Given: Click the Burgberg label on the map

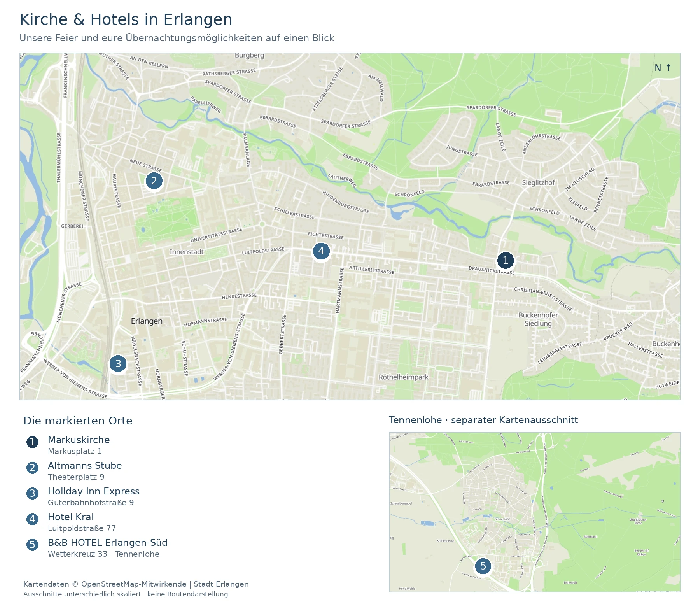Looking at the screenshot, I should (249, 56).
